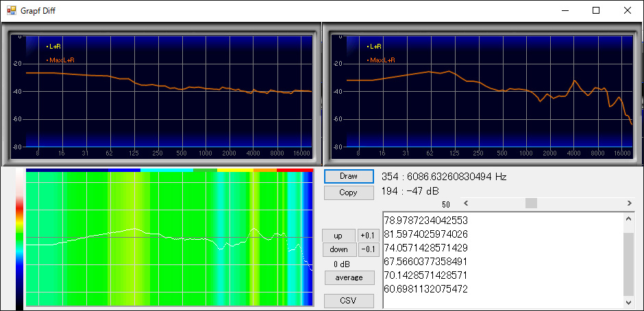
Task: Click the MaxL+R legend in left graph
Action: pos(60,60)
